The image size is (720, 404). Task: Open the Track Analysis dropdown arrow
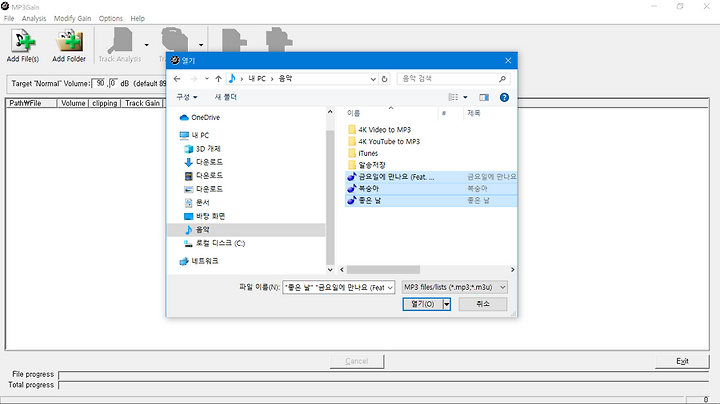click(x=146, y=45)
